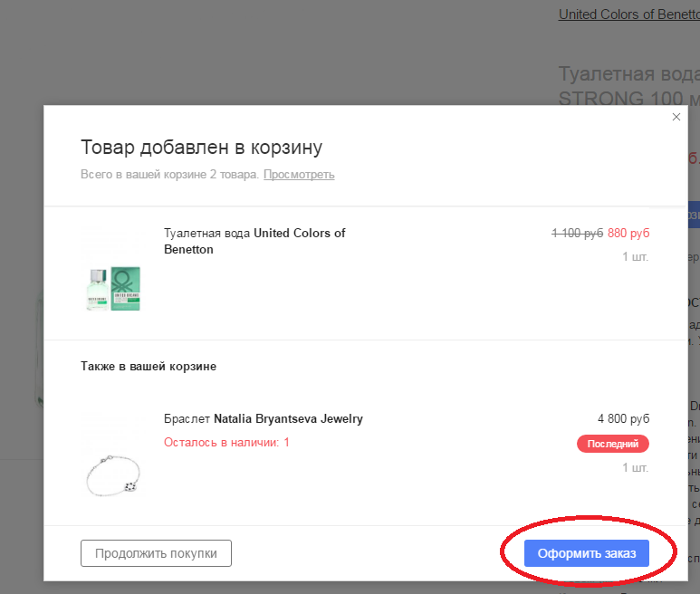Click the red Последний badge
The height and width of the screenshot is (594, 700).
613,444
